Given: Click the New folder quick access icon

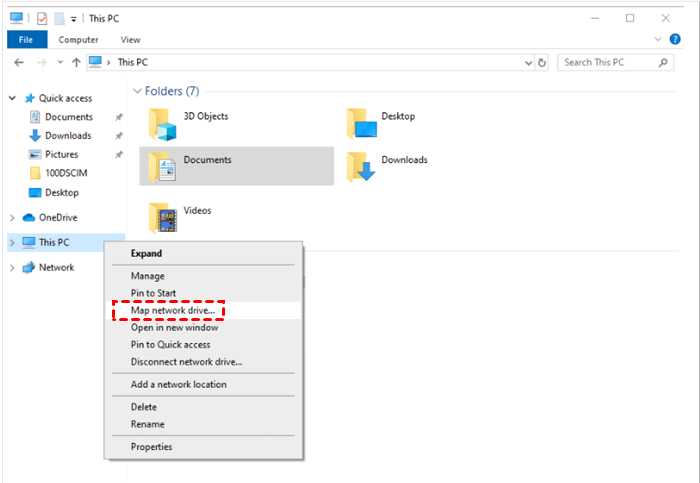Looking at the screenshot, I should 59,18.
